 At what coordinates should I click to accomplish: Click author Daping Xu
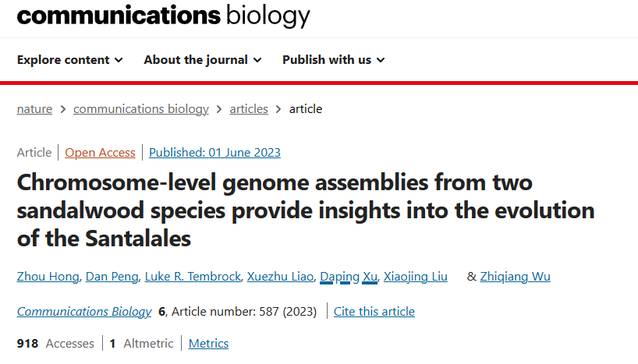tap(349, 276)
